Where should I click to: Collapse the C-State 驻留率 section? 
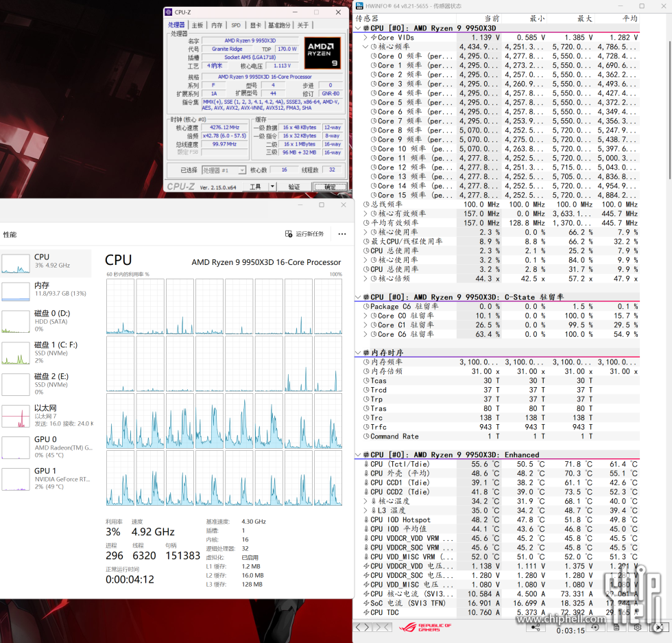358,297
